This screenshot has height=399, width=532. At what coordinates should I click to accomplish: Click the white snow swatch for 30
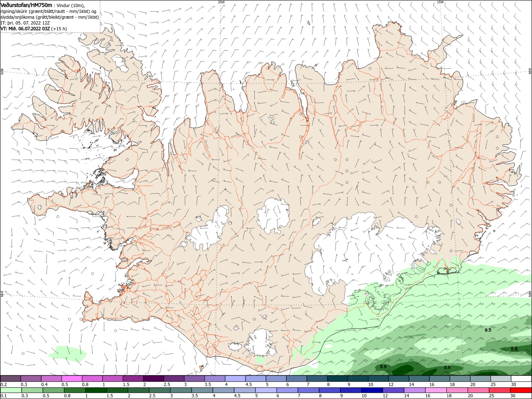(x=521, y=379)
